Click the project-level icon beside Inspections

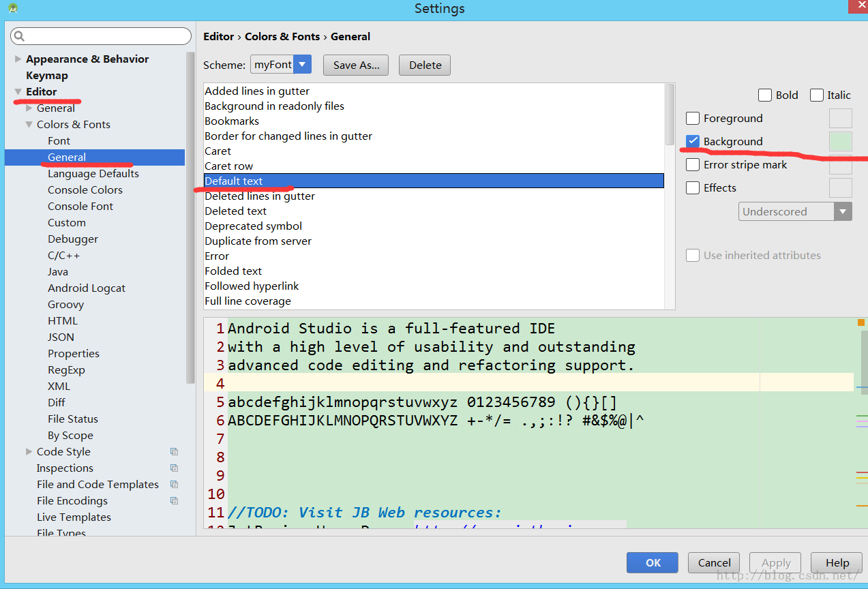tap(175, 468)
